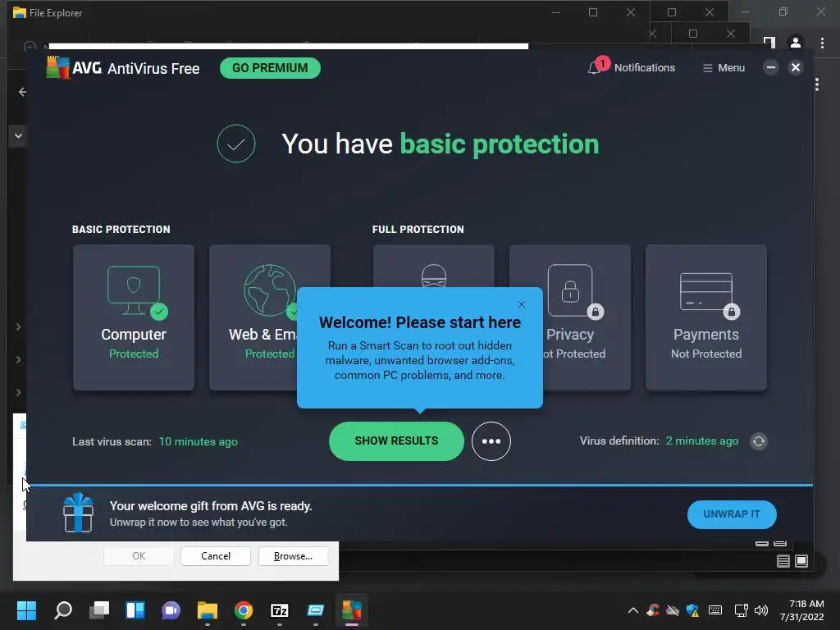Viewport: 840px width, 630px height.
Task: Launch Google Chrome from taskbar
Action: click(243, 610)
